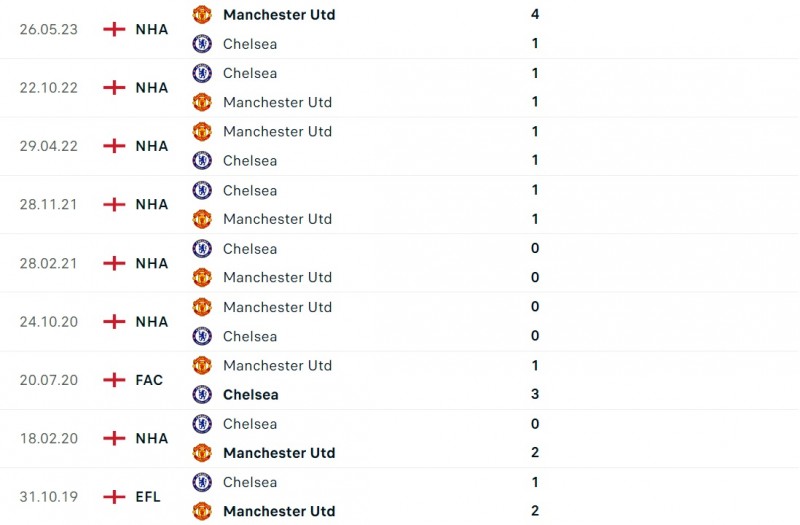This screenshot has height=525, width=800.
Task: Open bold Chelsea winner name in FAC match
Action: pyautogui.click(x=251, y=394)
